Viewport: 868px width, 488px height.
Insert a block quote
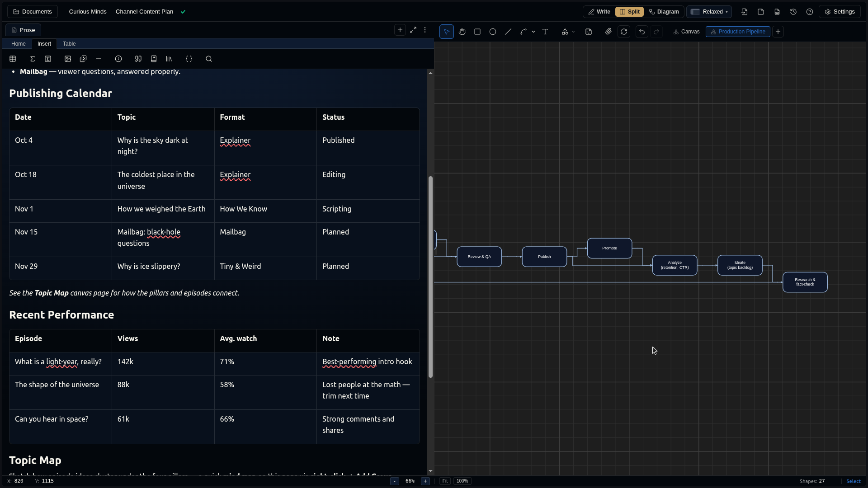(138, 59)
